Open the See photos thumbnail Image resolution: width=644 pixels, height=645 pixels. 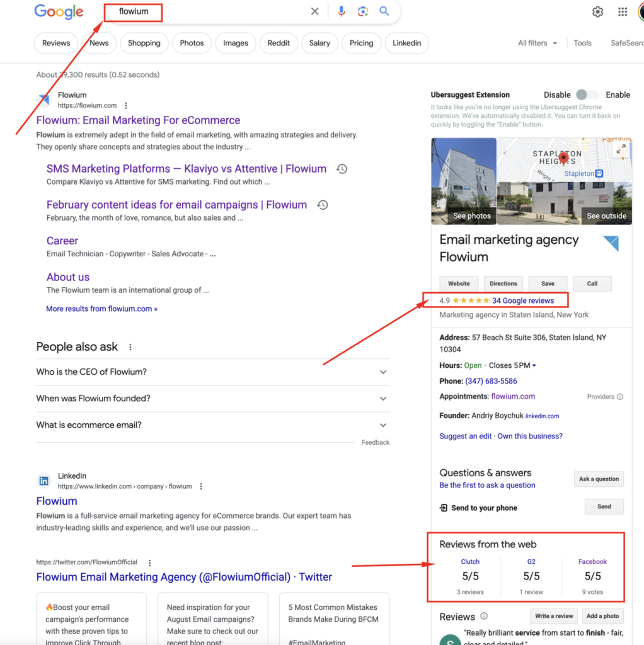(464, 181)
